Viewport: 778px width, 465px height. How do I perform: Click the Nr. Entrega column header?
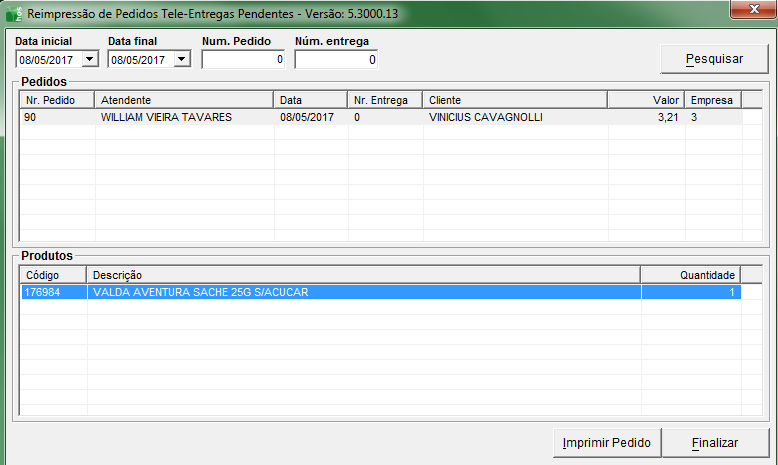point(384,100)
